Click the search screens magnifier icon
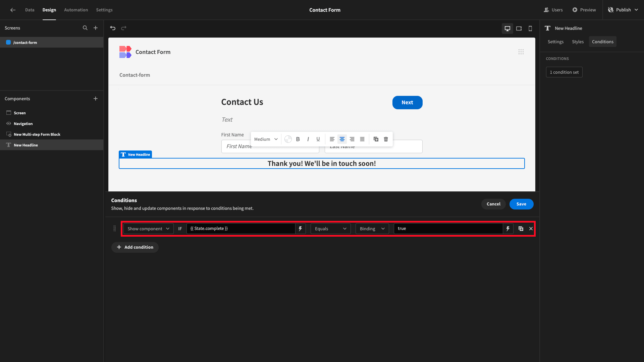This screenshot has width=644, height=362. coord(85,28)
